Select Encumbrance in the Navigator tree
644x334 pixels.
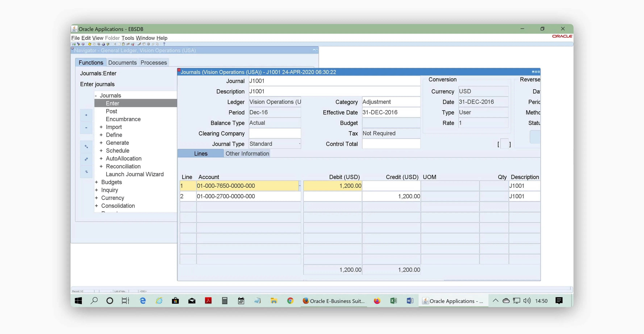tap(123, 119)
